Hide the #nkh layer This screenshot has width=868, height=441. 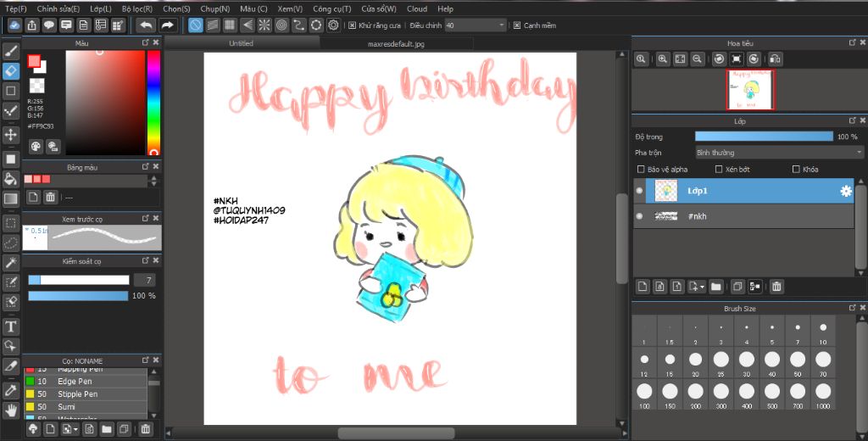[639, 216]
